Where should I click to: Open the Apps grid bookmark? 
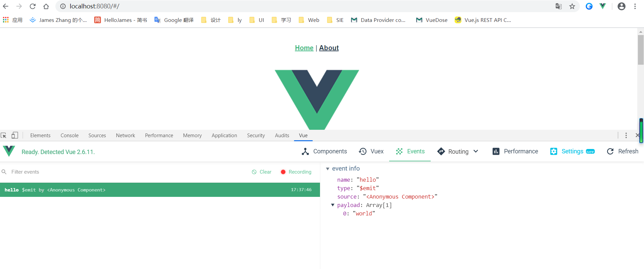(x=12, y=20)
